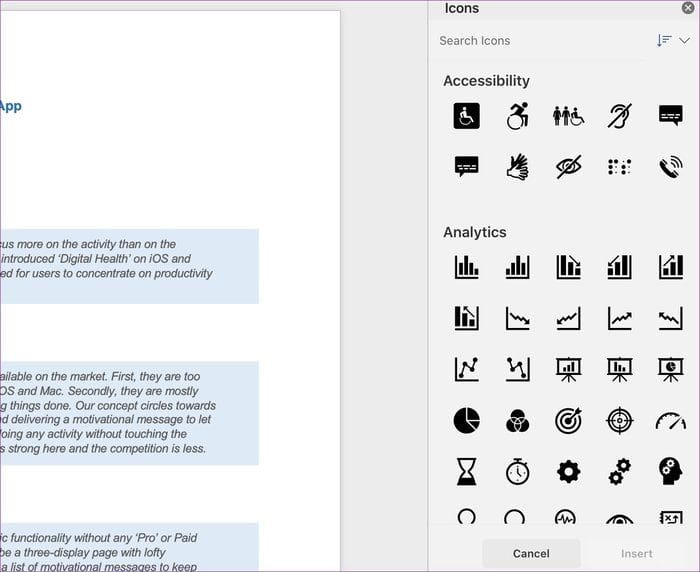
Task: Pick the head with gears icon
Action: (671, 472)
